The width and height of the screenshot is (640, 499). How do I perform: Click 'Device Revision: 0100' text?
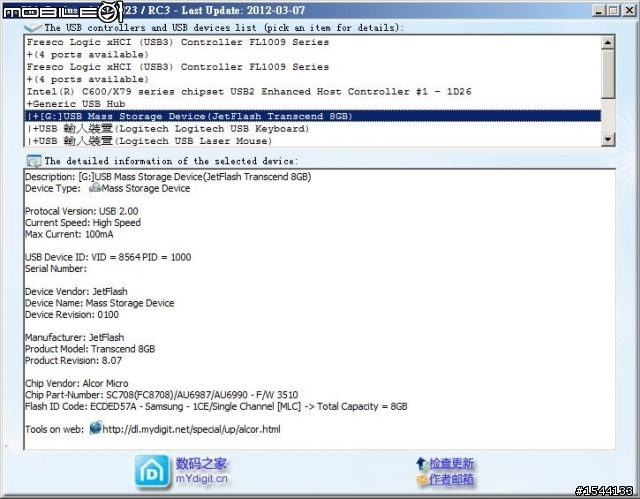point(72,314)
